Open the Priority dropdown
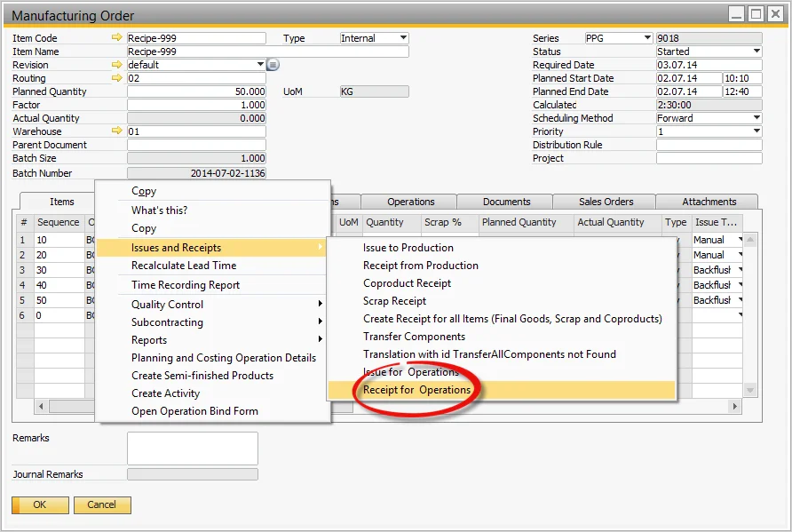 (756, 131)
